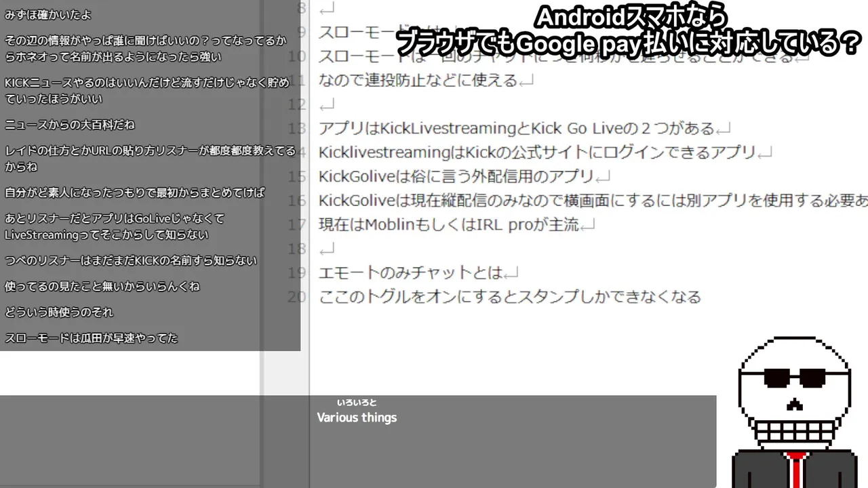Click chat message starting 'あとリスナーだとアプリはGoLiveじゃなくて'
Screen dimensions: 868x488
coord(114,226)
